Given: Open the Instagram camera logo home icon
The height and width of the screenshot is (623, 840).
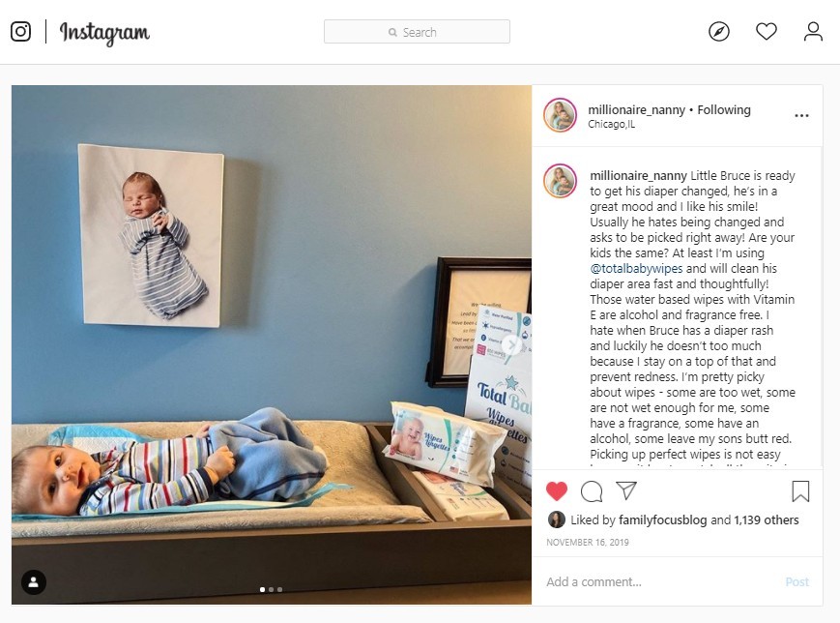Looking at the screenshot, I should 20,32.
